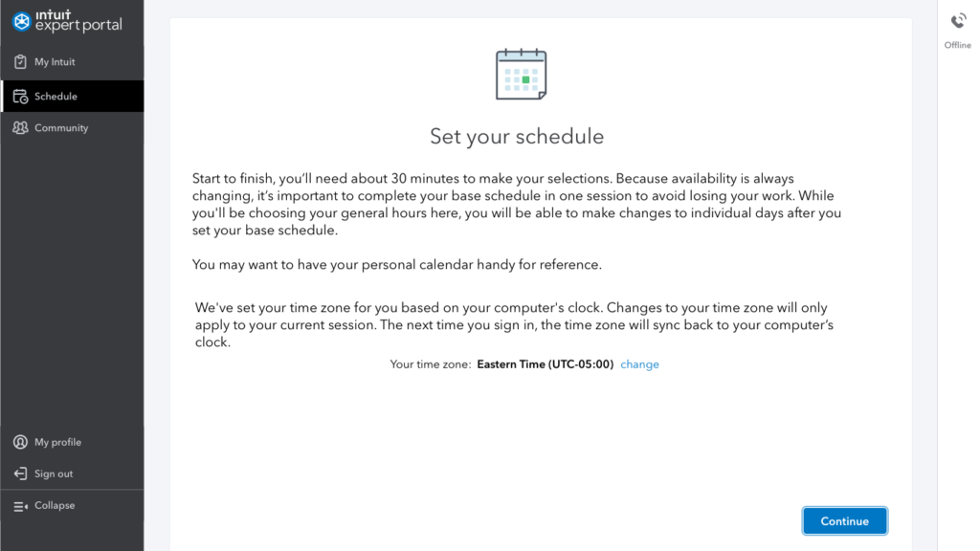The height and width of the screenshot is (551, 980).
Task: Click the large calendar illustration
Action: pyautogui.click(x=521, y=75)
